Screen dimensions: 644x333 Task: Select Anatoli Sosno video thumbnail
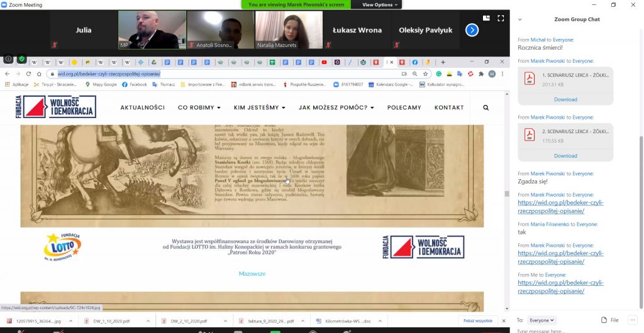tap(221, 30)
